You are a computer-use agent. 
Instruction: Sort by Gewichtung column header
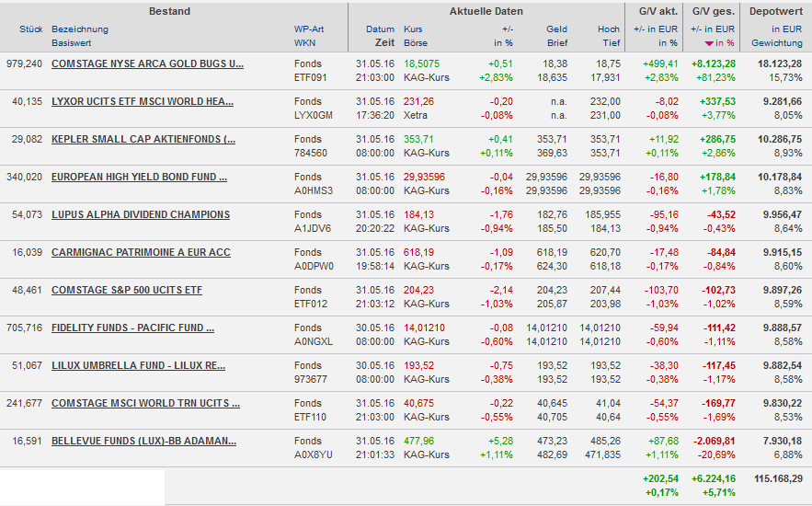[x=776, y=43]
